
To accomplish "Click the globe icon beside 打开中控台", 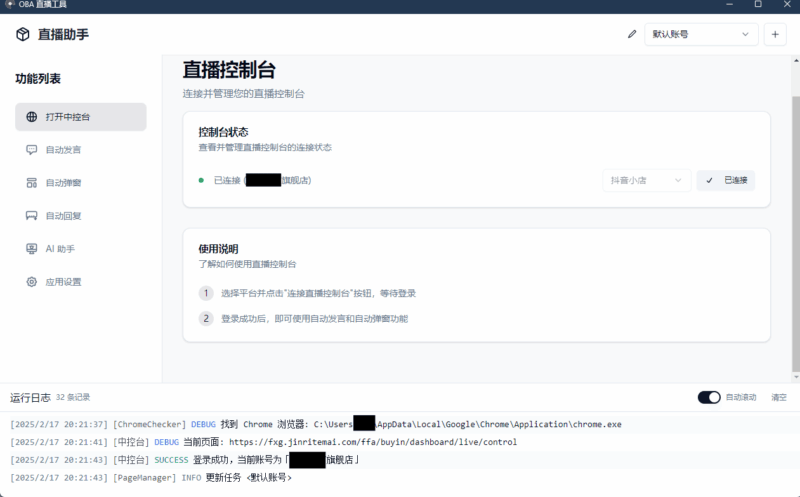I will coord(32,117).
